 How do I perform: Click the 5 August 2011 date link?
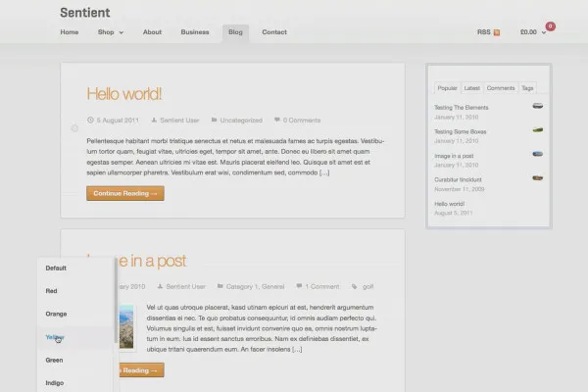[118, 121]
